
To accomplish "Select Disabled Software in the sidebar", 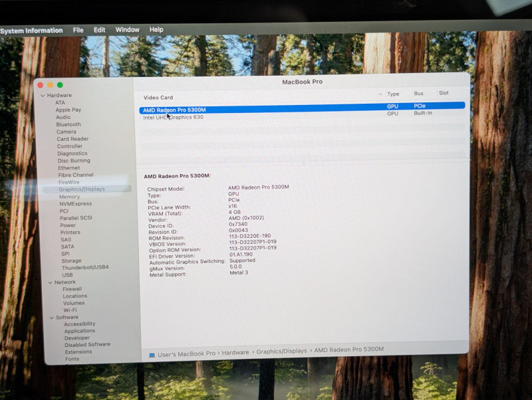I will pyautogui.click(x=88, y=344).
